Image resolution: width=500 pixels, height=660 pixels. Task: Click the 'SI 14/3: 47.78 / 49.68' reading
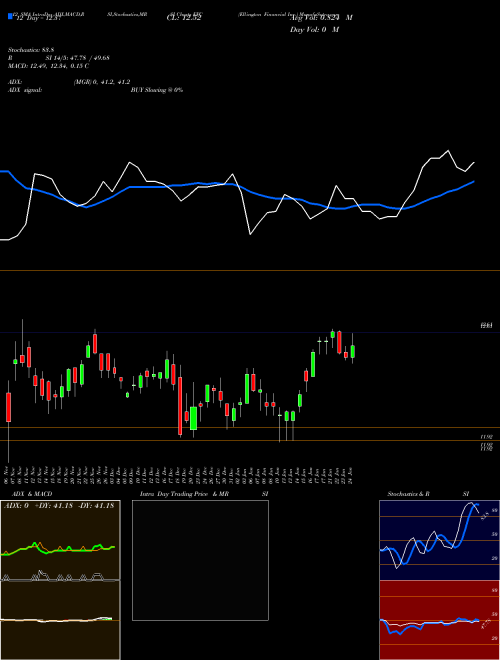point(78,58)
